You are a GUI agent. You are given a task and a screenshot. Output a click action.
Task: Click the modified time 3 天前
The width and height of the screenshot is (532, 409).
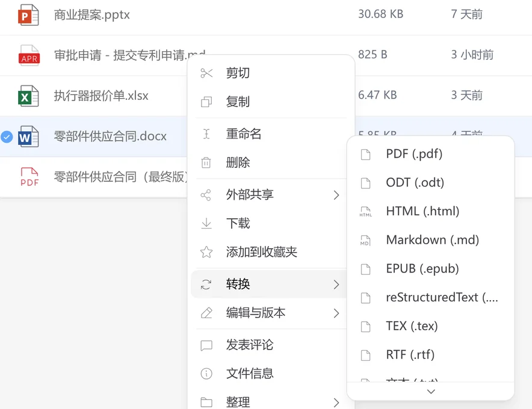point(466,95)
